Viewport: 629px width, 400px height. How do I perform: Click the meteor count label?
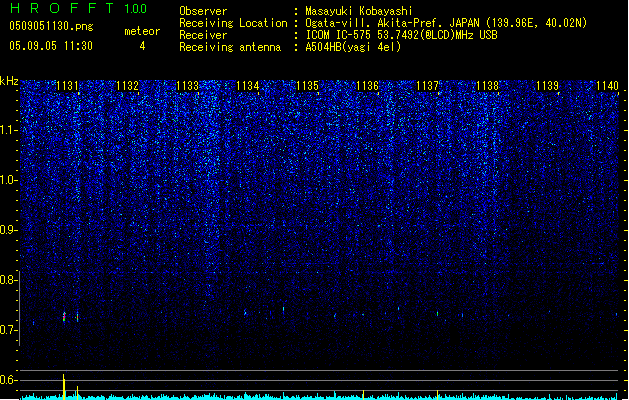(x=142, y=31)
